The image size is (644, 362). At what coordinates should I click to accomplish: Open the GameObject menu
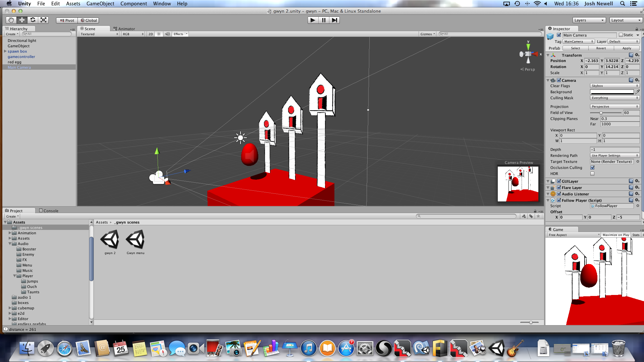pos(100,4)
